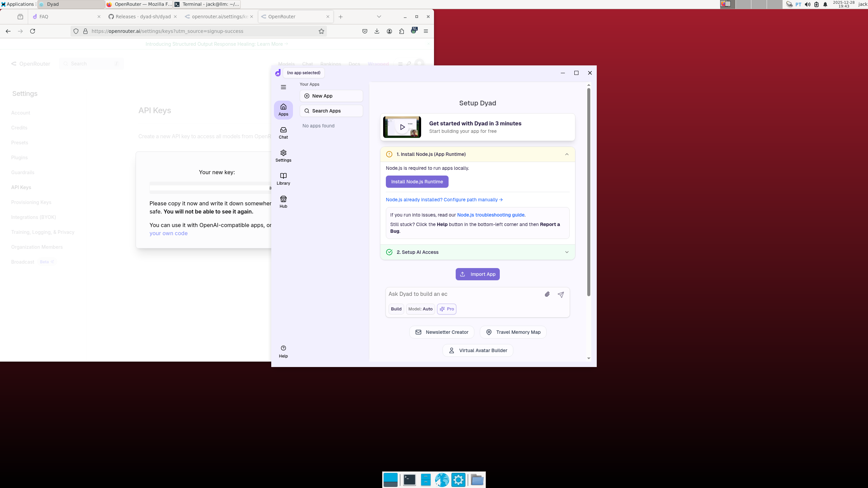868x488 pixels.
Task: Open the Chat section in Dyad sidebar
Action: click(x=283, y=133)
